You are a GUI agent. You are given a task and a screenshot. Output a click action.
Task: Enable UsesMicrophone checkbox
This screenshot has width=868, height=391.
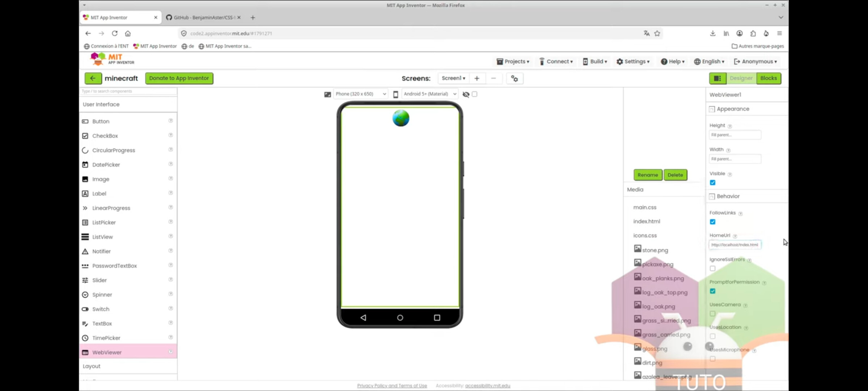point(712,359)
